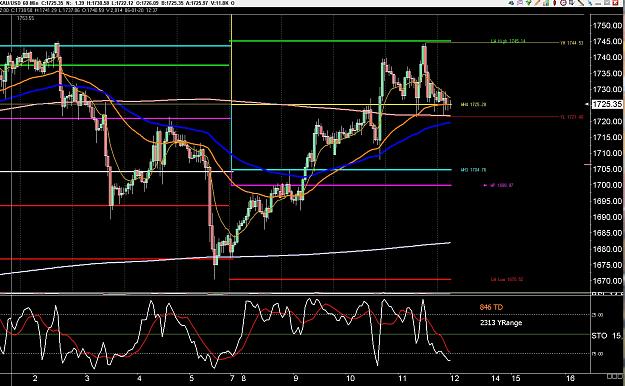Click the MHi 1725.29 yellow line label
This screenshot has width=625, height=386.
pos(473,104)
